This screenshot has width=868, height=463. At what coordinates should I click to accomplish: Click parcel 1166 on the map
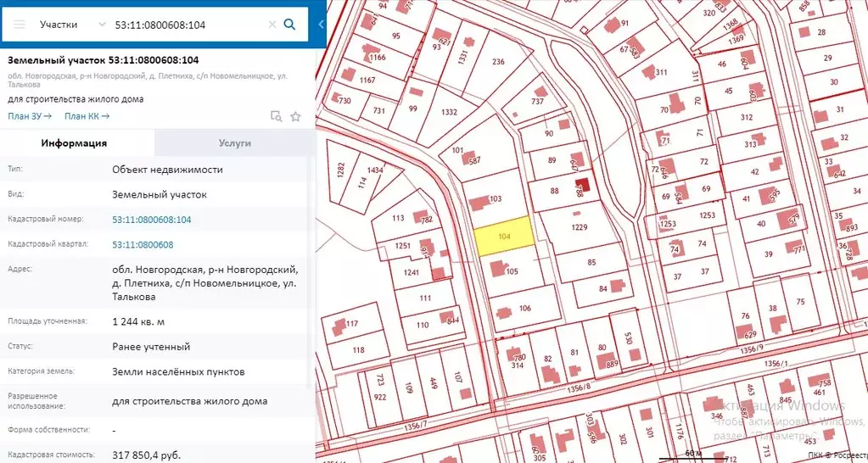[x=378, y=57]
